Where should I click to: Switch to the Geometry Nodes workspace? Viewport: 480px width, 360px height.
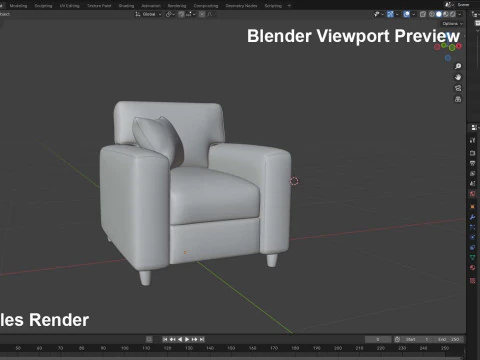tap(241, 6)
